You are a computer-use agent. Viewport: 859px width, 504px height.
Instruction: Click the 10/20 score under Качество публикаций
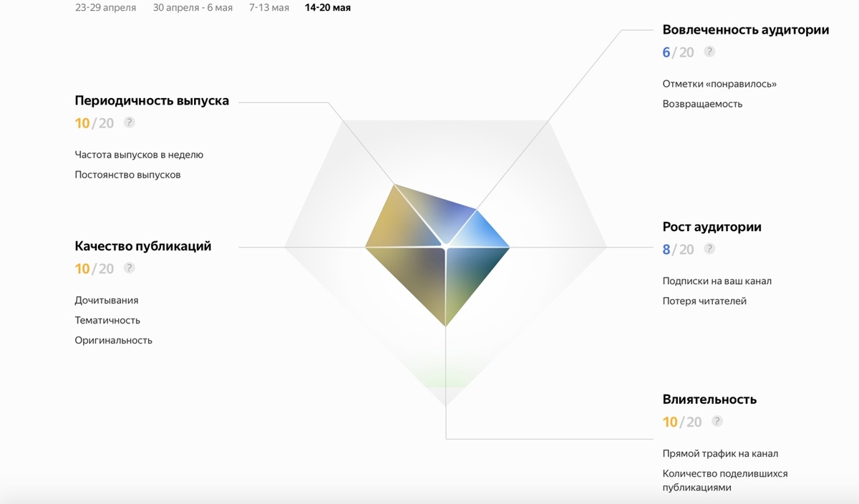[x=94, y=268]
